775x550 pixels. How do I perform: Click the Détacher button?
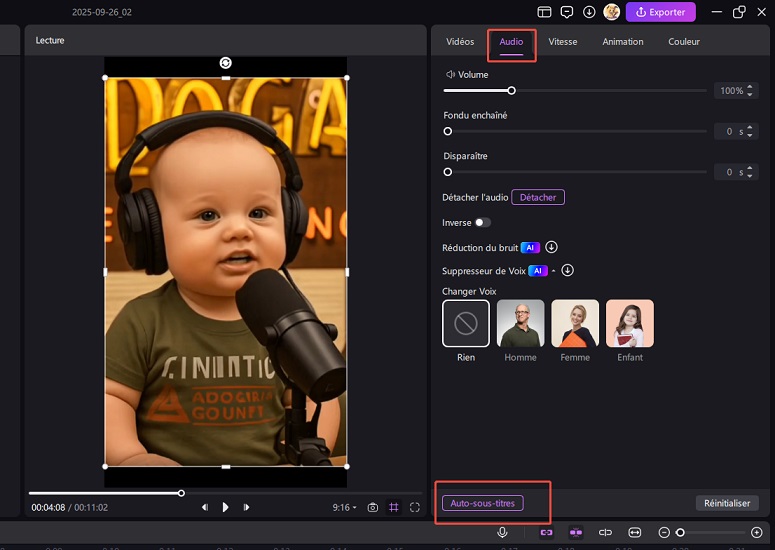[x=538, y=197]
